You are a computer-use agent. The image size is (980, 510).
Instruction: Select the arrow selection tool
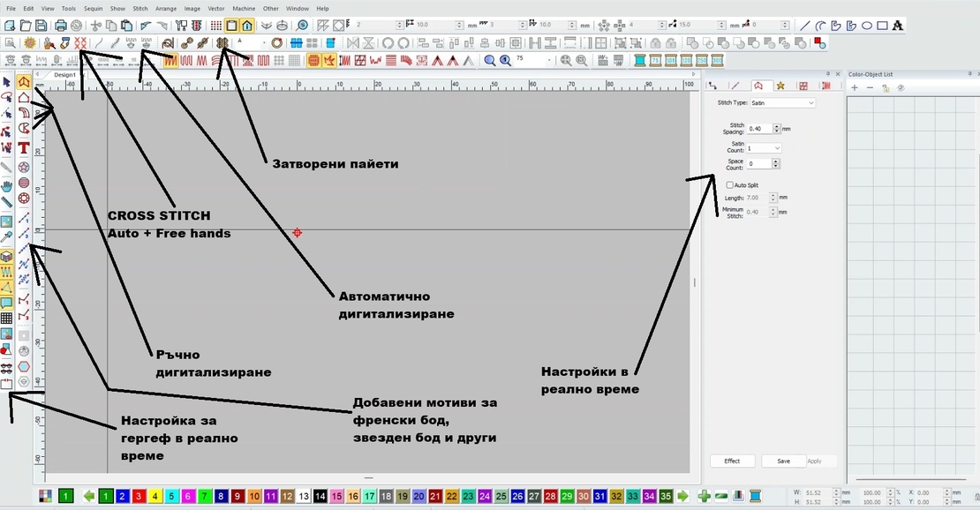click(x=9, y=81)
